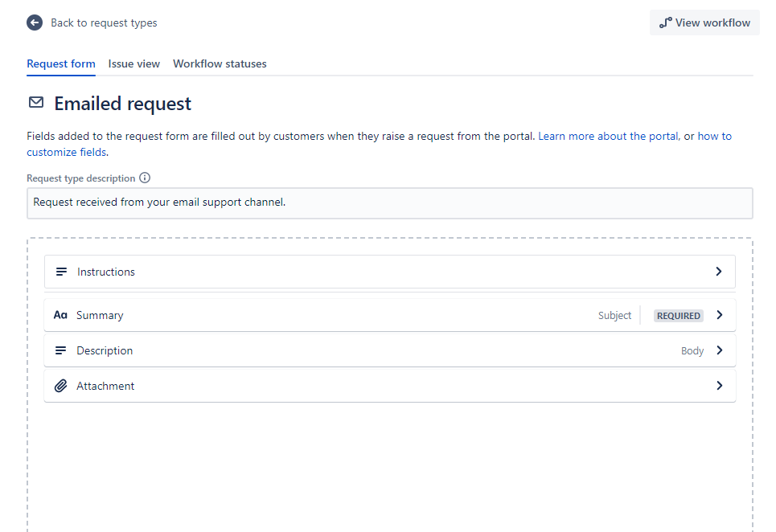Image resolution: width=776 pixels, height=532 pixels.
Task: Expand the Attachment field row
Action: [719, 386]
